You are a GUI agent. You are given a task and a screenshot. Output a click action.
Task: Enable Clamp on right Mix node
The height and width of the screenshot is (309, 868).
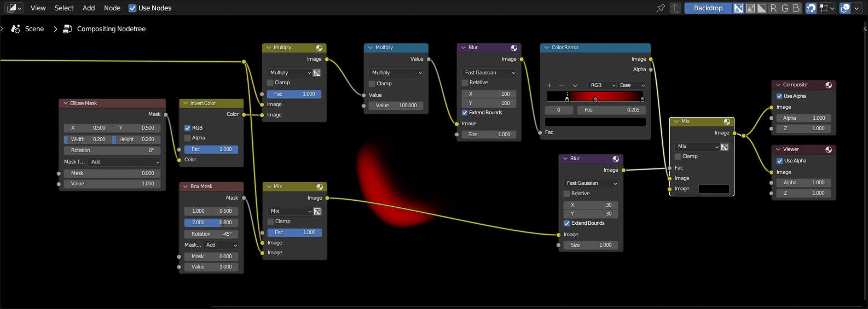tap(678, 156)
